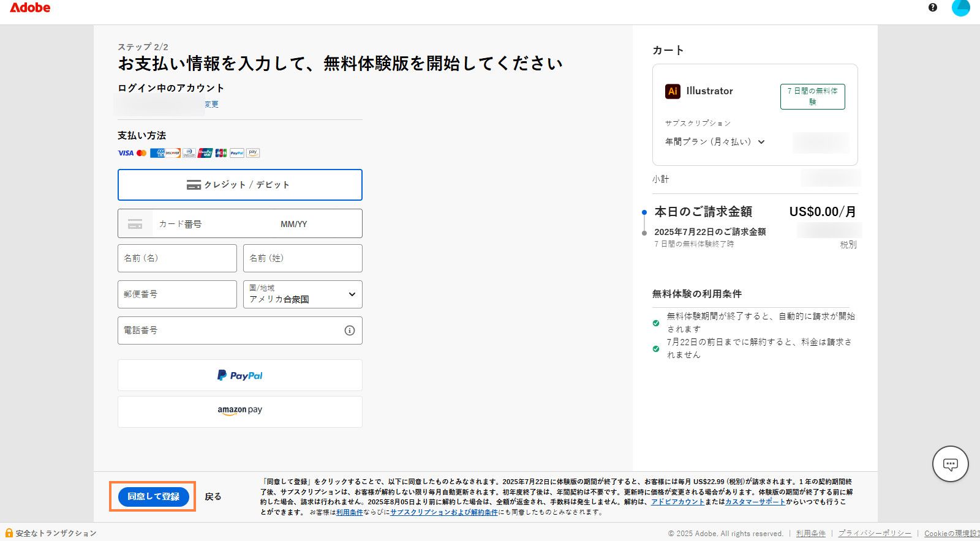Click the US$0.00/月 amount text

(x=823, y=212)
